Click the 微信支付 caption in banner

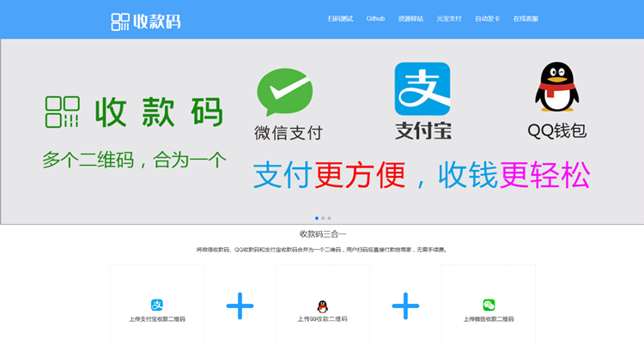click(289, 133)
